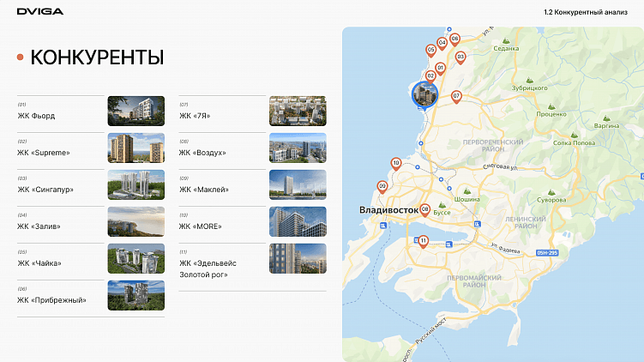
Task: Select map pin 03 on the map
Action: [x=460, y=57]
